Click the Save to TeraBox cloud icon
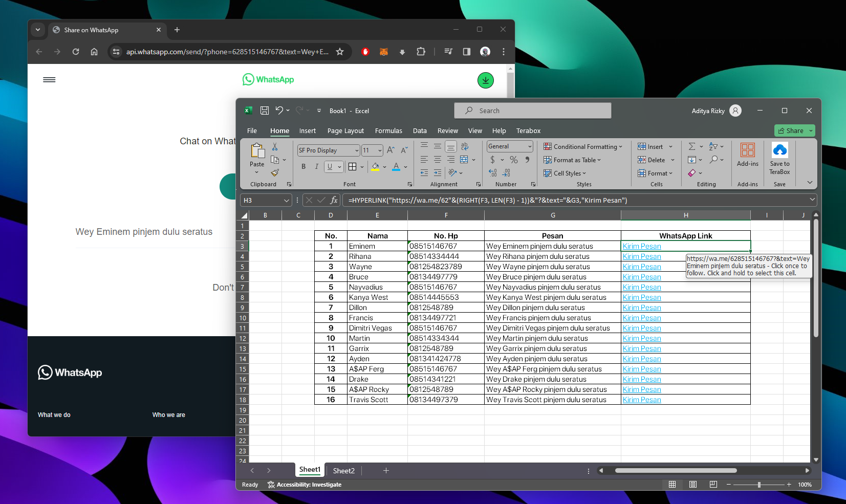Image resolution: width=846 pixels, height=504 pixels. [779, 150]
